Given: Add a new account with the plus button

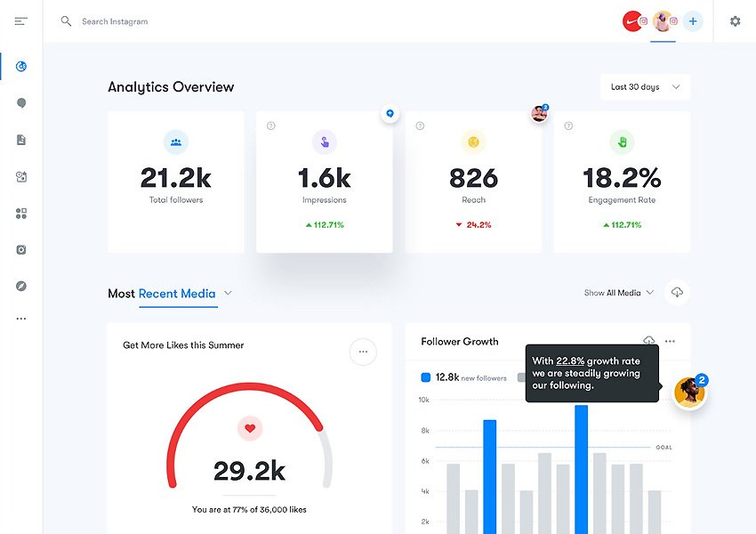Looking at the screenshot, I should point(693,21).
